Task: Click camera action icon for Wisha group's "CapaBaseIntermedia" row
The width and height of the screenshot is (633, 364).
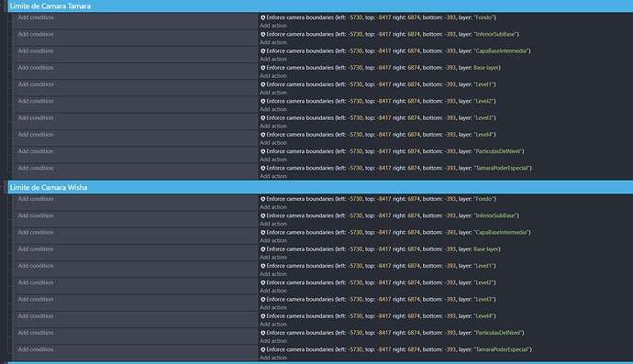Action: point(262,233)
